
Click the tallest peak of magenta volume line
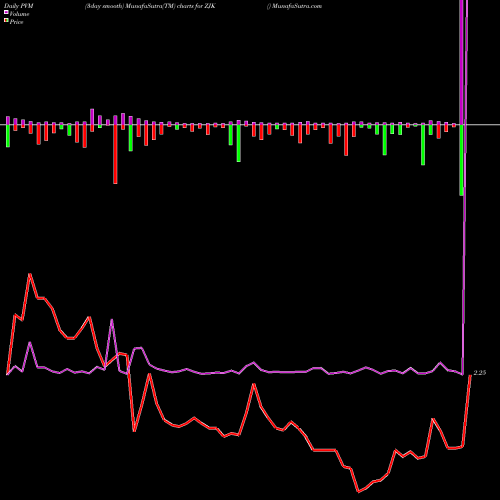click(x=112, y=320)
